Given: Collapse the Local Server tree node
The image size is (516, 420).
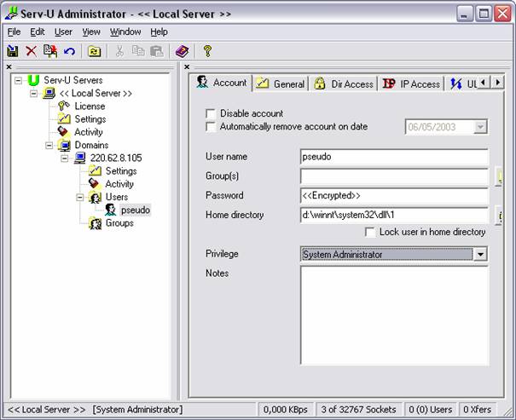Looking at the screenshot, I should (33, 94).
